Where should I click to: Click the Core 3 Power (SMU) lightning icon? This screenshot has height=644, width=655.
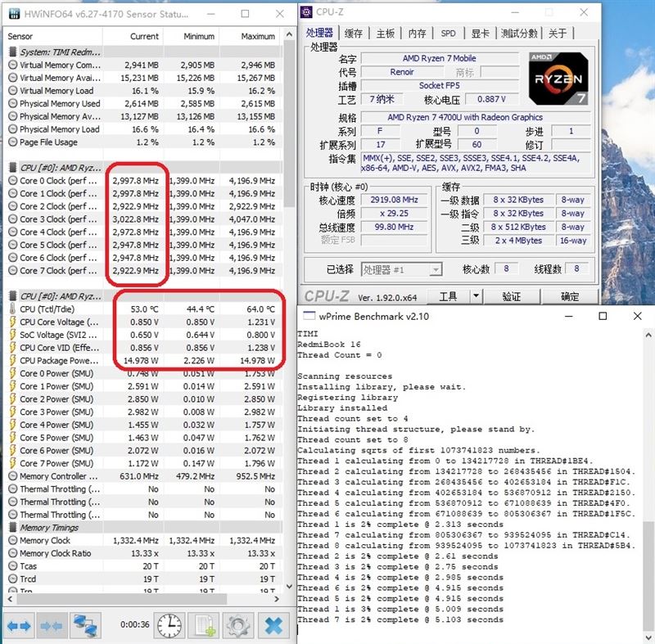click(12, 412)
